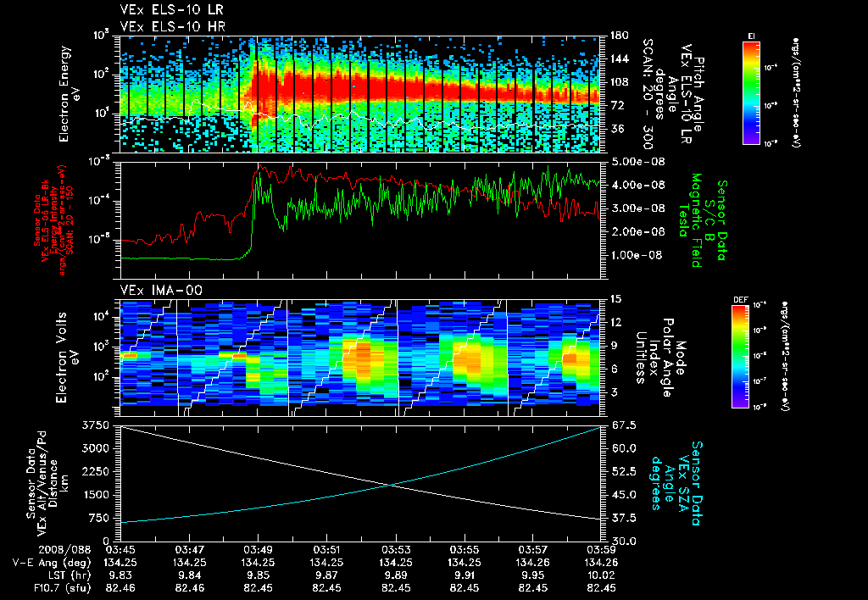Click the "SCAN: 20 - 300" label
The width and height of the screenshot is (868, 600).
point(646,93)
